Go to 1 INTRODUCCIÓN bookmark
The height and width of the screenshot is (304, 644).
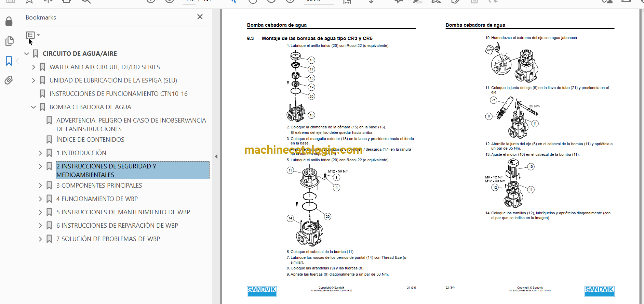81,153
